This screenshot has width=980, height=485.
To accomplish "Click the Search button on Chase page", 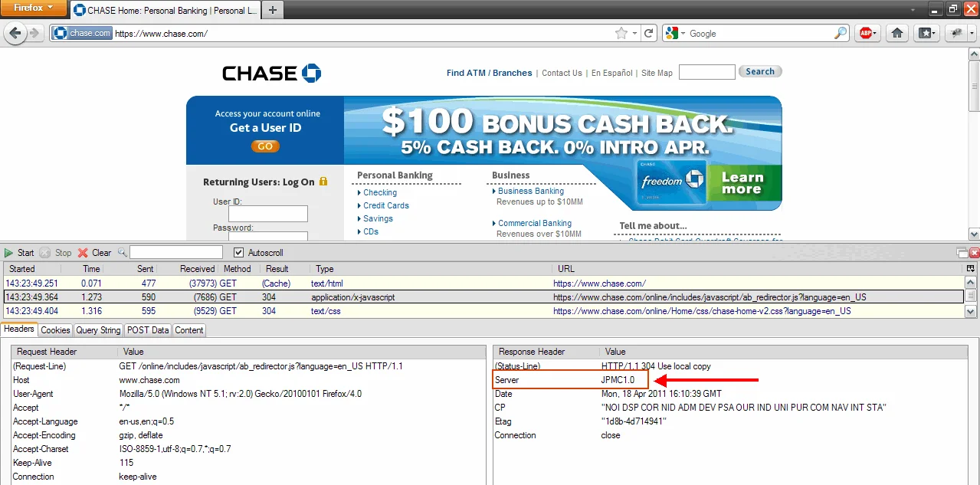I will [760, 71].
